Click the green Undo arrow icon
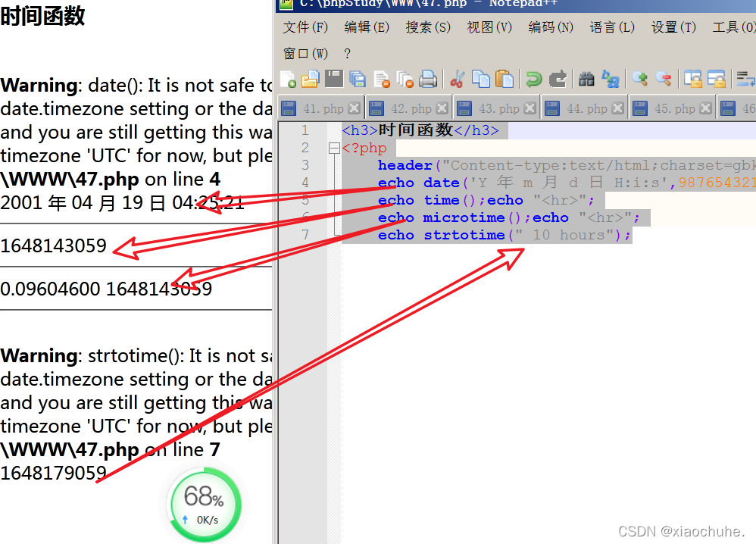The height and width of the screenshot is (544, 756). (534, 79)
